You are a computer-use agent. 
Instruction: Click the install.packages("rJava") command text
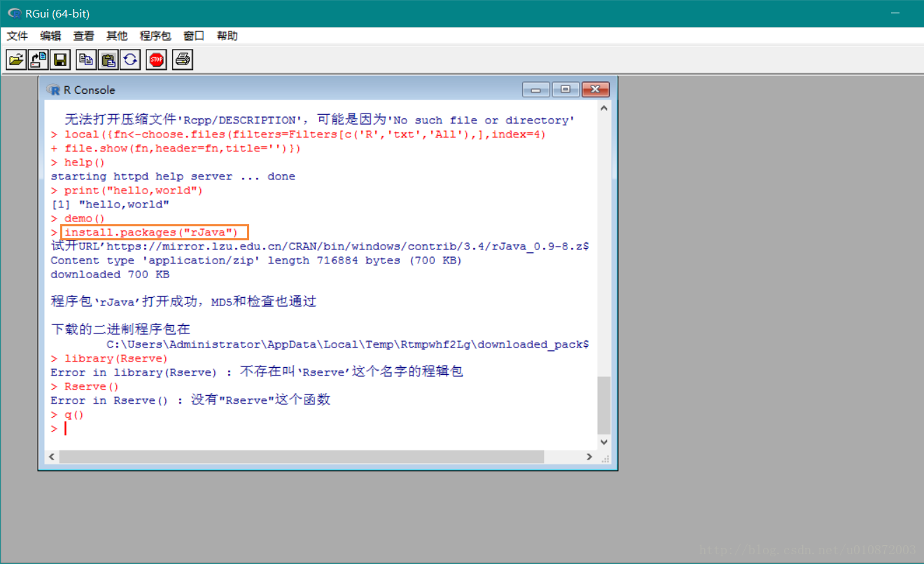click(x=151, y=232)
